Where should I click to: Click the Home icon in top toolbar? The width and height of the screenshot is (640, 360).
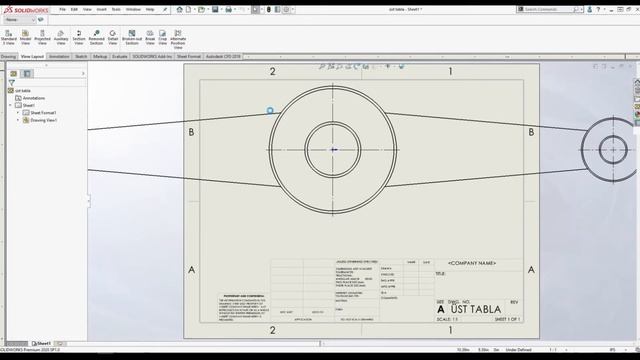point(180,9)
